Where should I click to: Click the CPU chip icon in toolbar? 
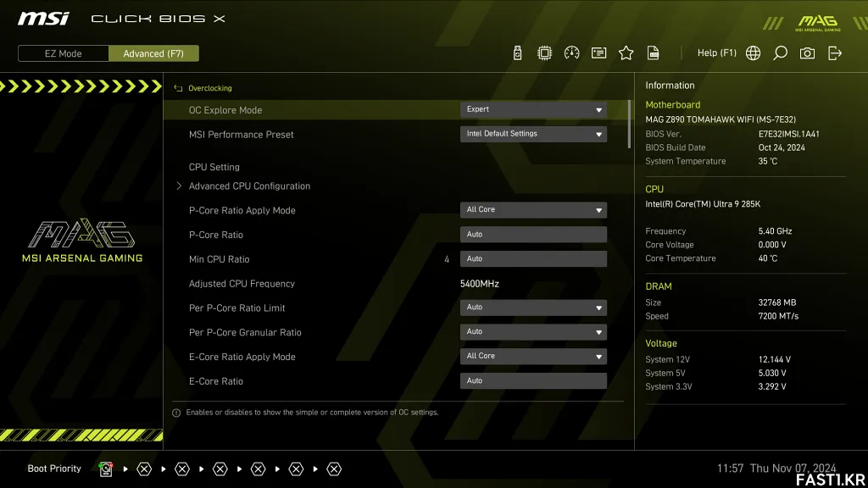coord(544,53)
